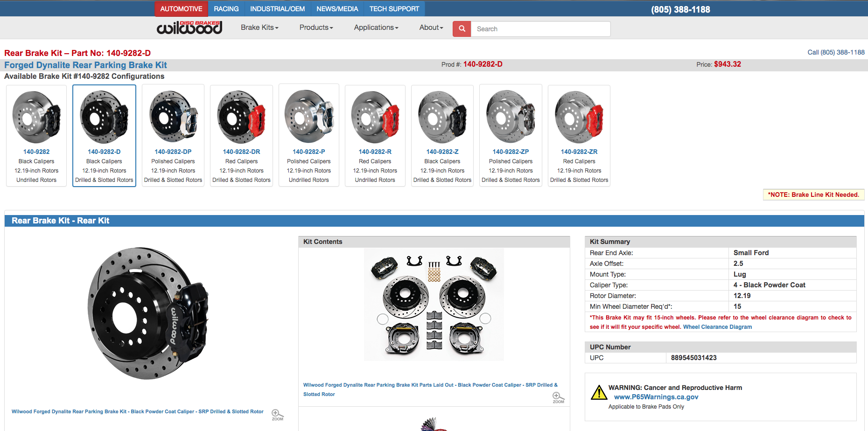Select the 140-9282-P configuration thumbnail
This screenshot has width=868, height=431.
pyautogui.click(x=309, y=117)
